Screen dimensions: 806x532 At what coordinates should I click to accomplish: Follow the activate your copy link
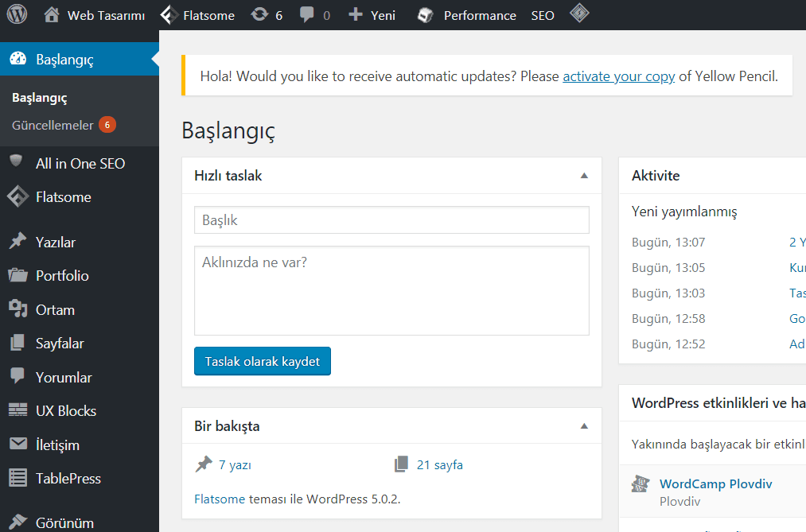[618, 76]
